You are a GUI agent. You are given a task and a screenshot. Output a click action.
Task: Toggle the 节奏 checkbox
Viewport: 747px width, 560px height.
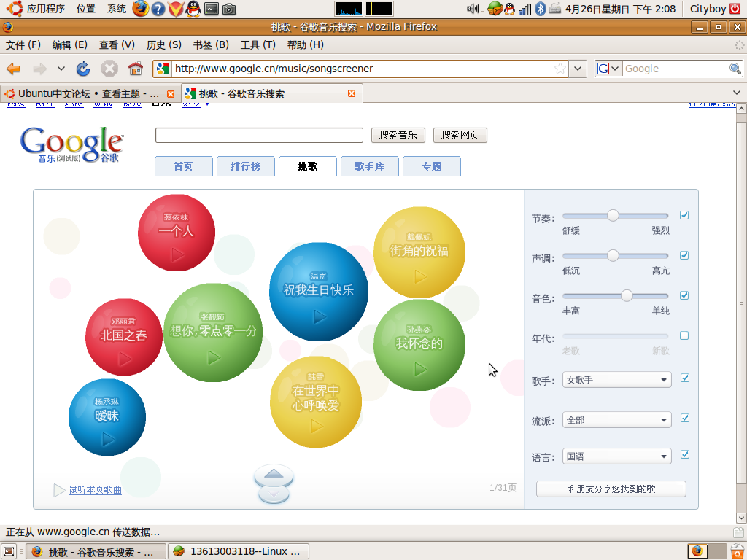(684, 215)
